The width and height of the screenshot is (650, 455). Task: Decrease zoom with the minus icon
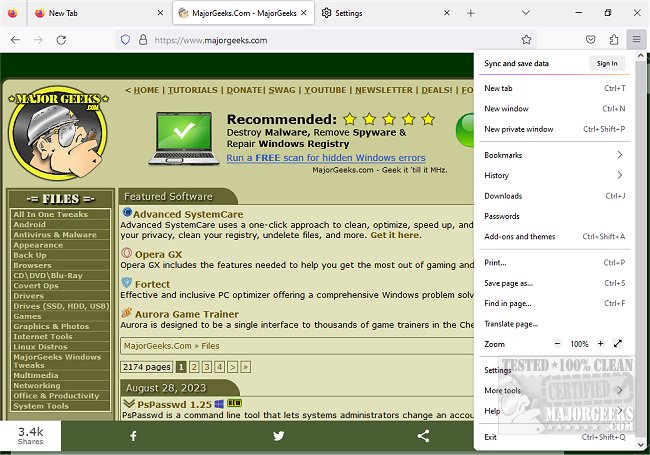pyautogui.click(x=557, y=344)
